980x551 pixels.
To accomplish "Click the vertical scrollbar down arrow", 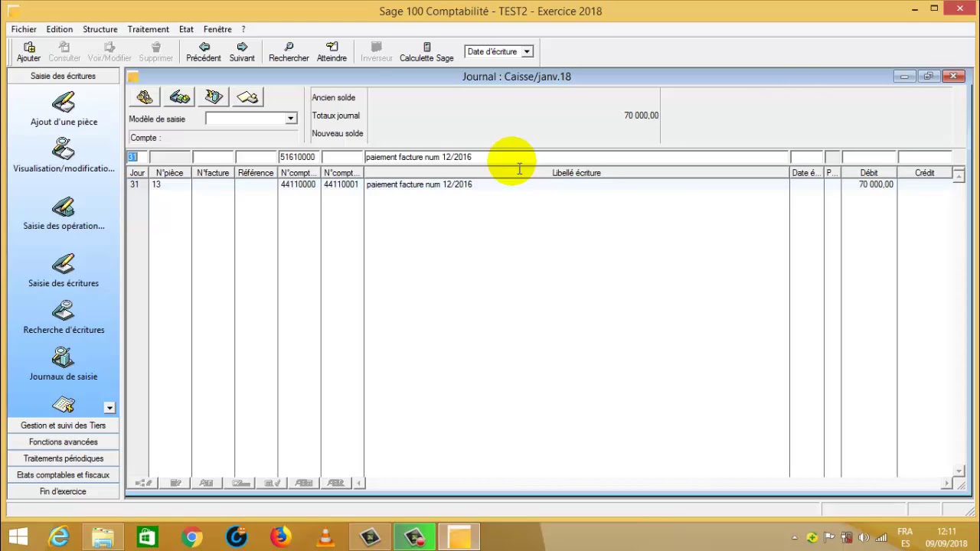I will [x=959, y=471].
